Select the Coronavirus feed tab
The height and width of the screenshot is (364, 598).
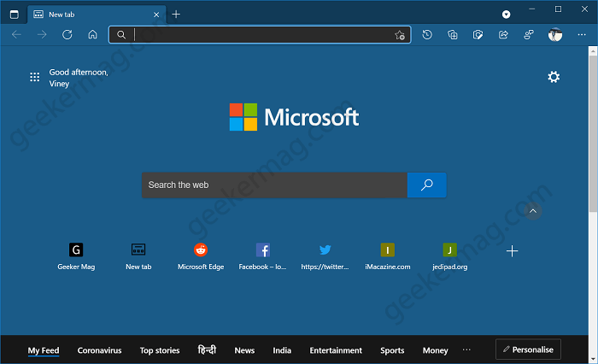coord(99,350)
